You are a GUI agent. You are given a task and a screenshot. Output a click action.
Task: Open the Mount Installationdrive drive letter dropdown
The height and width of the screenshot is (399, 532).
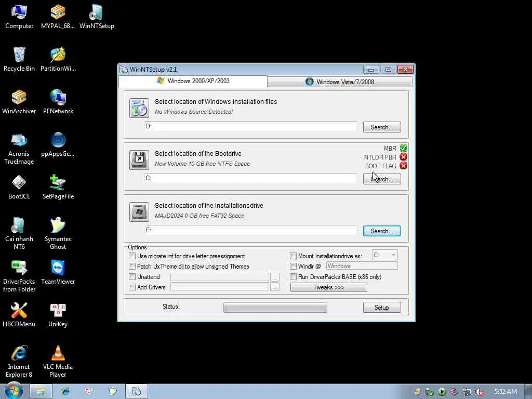(385, 255)
